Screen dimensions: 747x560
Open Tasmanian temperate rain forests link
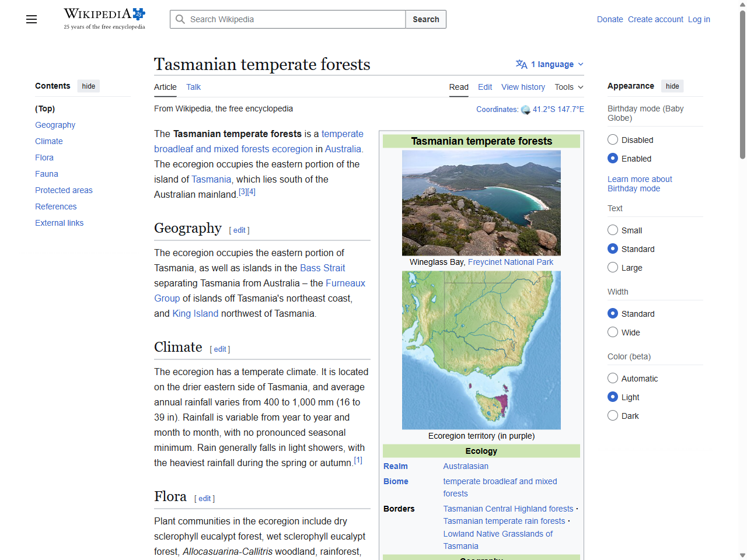pyautogui.click(x=504, y=521)
